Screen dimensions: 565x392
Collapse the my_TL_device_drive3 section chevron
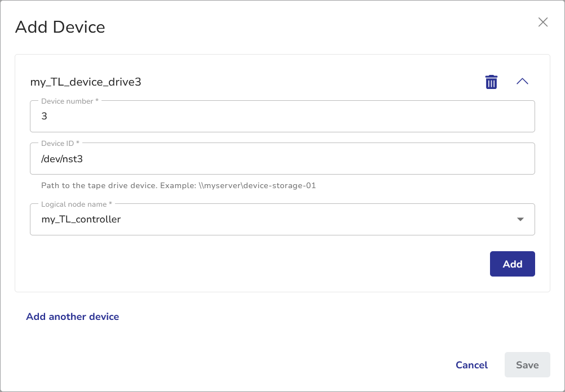522,82
